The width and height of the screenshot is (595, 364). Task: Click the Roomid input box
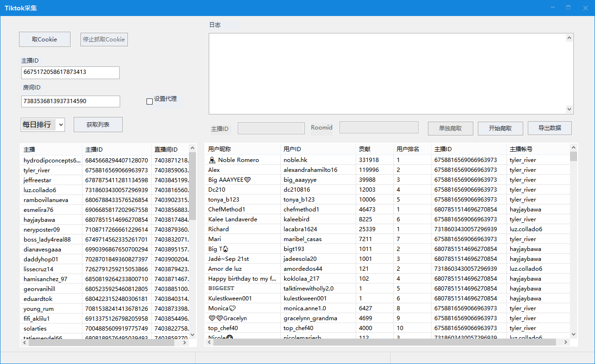pos(379,128)
